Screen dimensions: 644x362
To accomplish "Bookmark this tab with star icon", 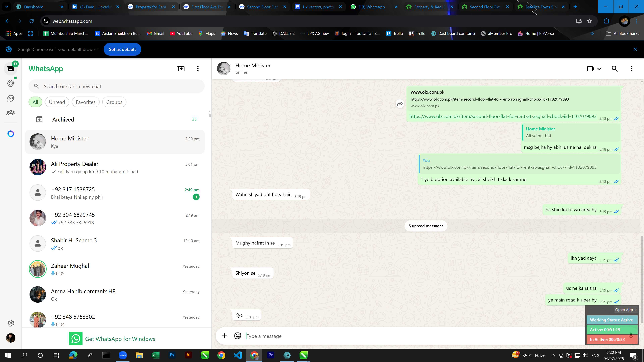I will (x=590, y=21).
